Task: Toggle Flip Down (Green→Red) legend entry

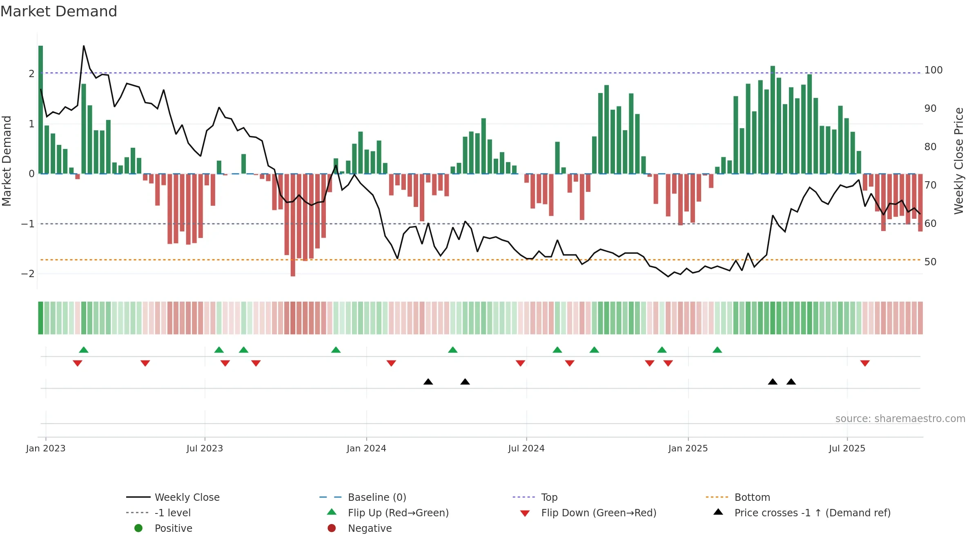Action: [588, 513]
